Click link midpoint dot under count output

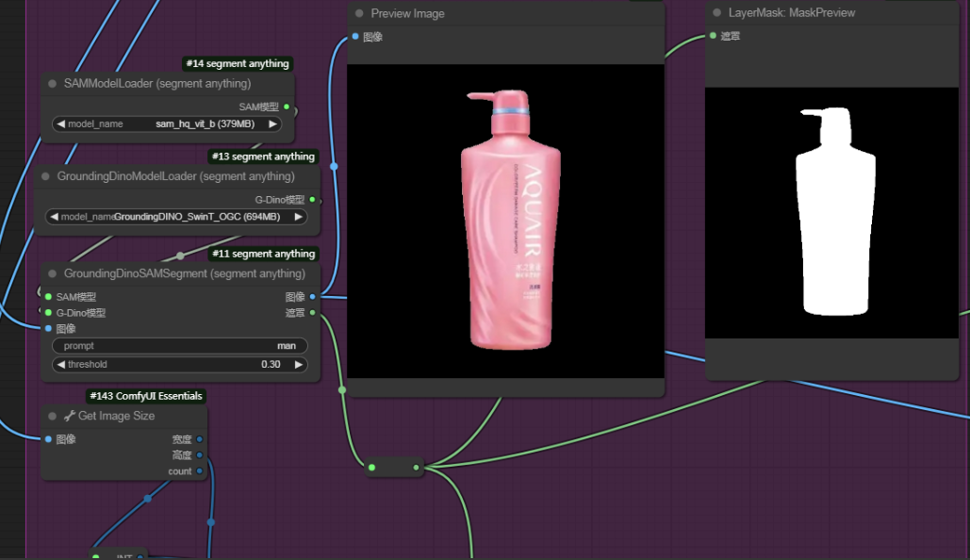[x=211, y=522]
